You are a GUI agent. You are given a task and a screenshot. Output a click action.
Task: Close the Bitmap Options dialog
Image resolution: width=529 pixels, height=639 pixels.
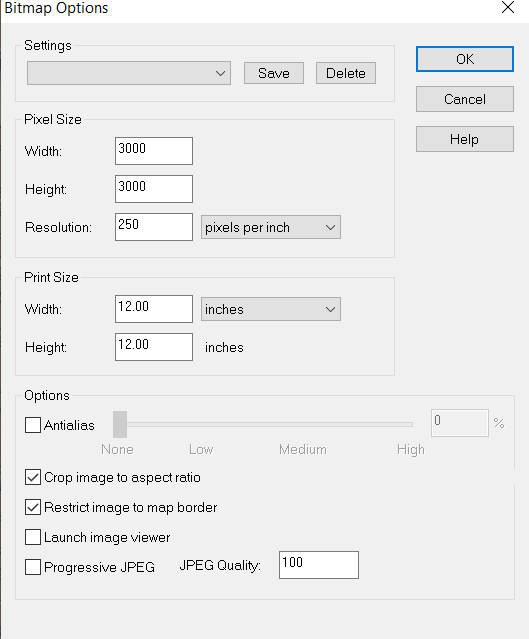[x=508, y=7]
